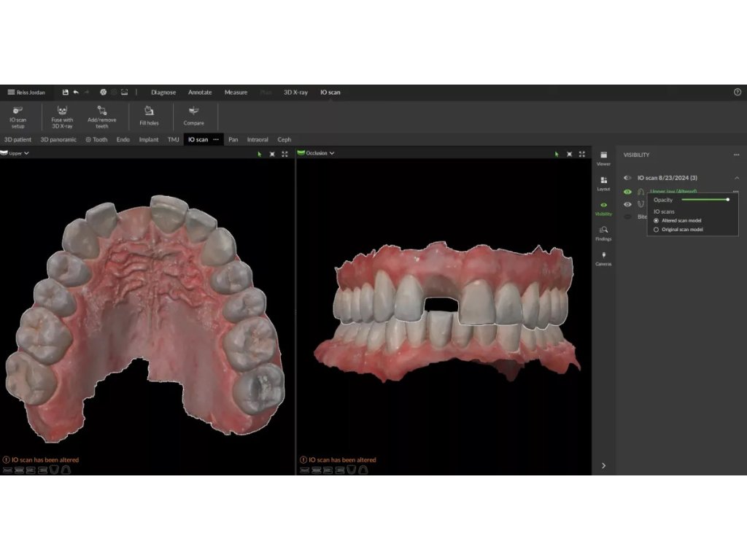Screen dimensions: 747x560
Task: Hide the Upper jaw (Altered) scan
Action: click(627, 192)
